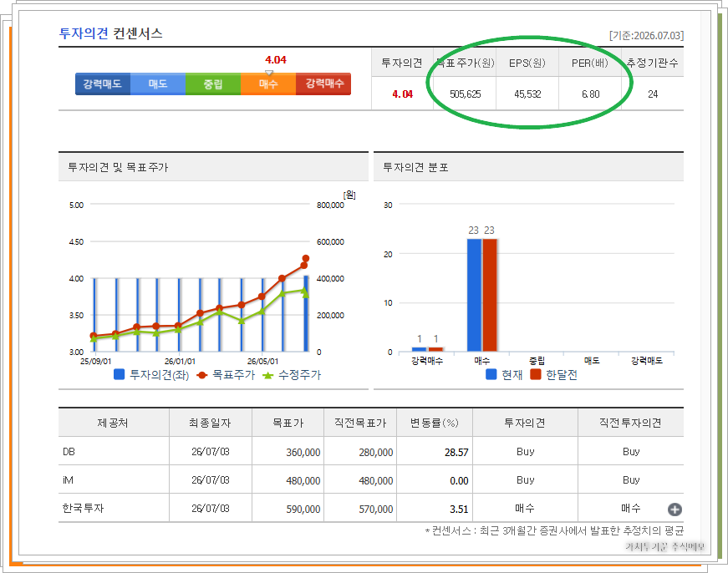Click the DB provider row name
This screenshot has height=573, width=728.
pos(69,451)
